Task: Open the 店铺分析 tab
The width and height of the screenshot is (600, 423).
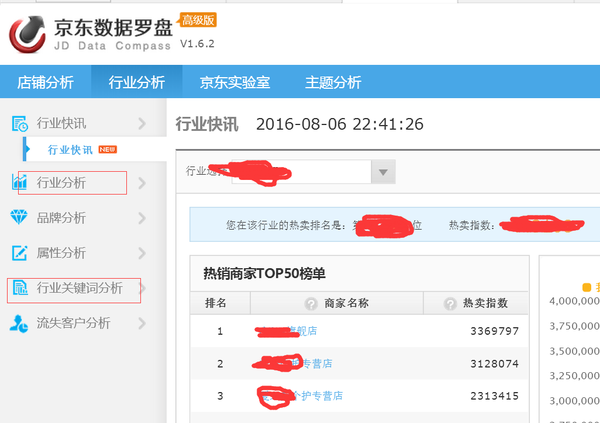Action: (45, 82)
